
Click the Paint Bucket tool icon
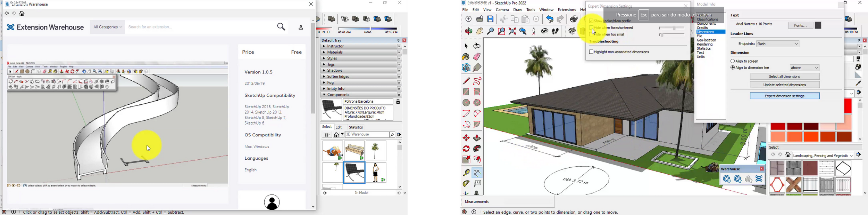[x=466, y=57]
